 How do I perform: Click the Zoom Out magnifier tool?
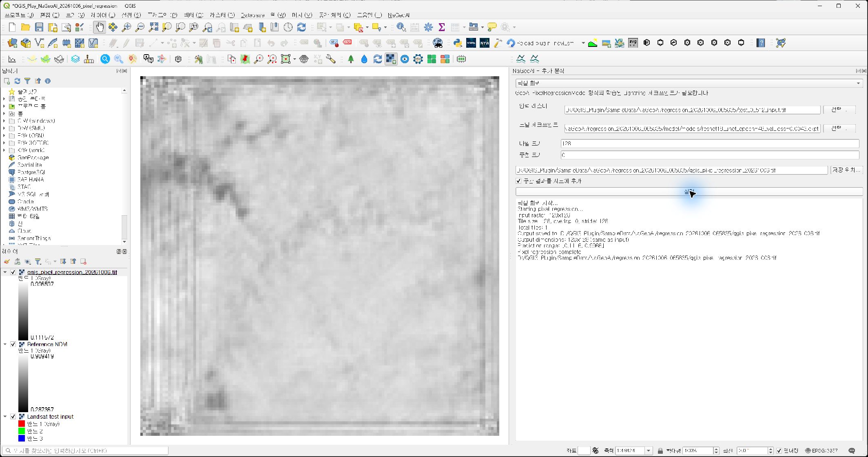pyautogui.click(x=140, y=27)
